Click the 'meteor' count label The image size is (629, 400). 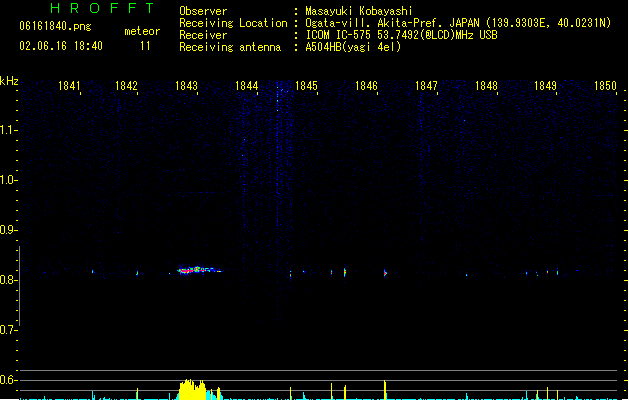142,31
